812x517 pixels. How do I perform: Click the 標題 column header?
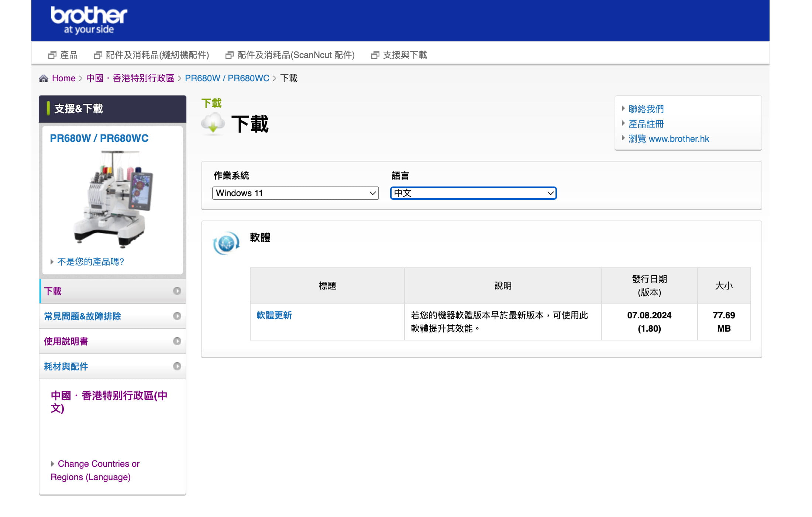click(327, 286)
